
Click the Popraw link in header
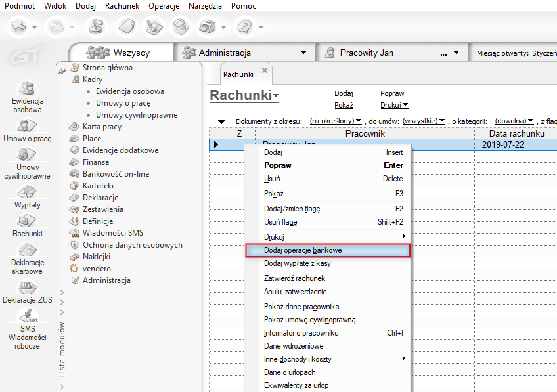point(392,94)
